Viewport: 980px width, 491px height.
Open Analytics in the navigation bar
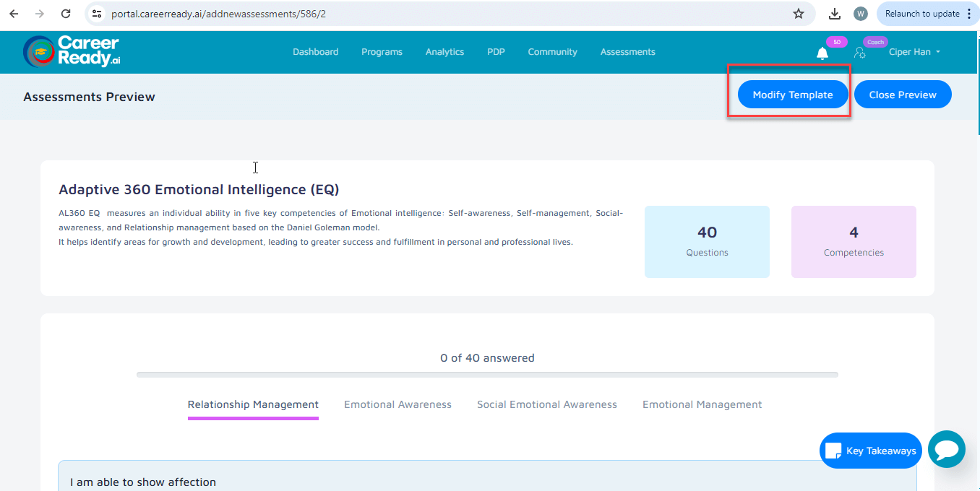pyautogui.click(x=444, y=52)
